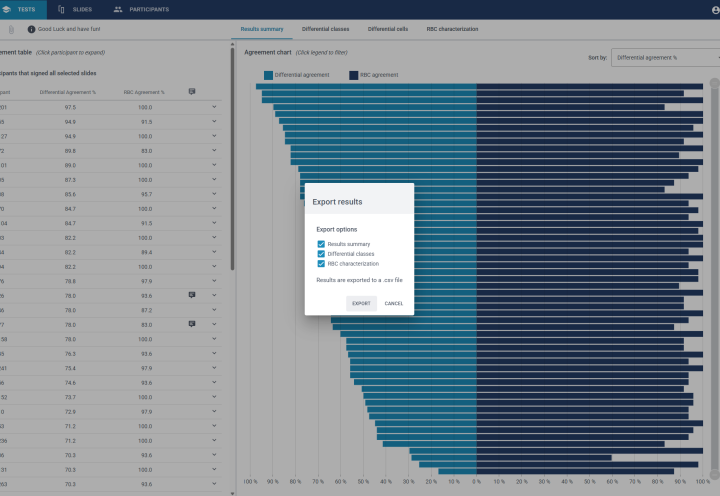The image size is (720, 496).
Task: Toggle RBC agreement legend swatch
Action: [x=354, y=75]
